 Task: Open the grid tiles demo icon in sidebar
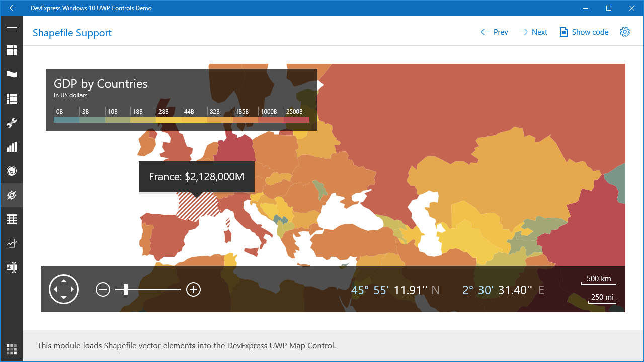[11, 50]
